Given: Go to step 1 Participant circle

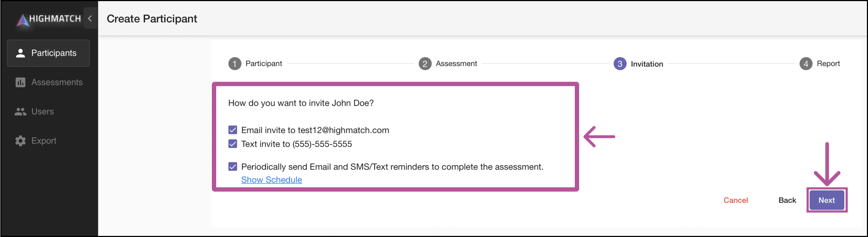Looking at the screenshot, I should coord(235,64).
